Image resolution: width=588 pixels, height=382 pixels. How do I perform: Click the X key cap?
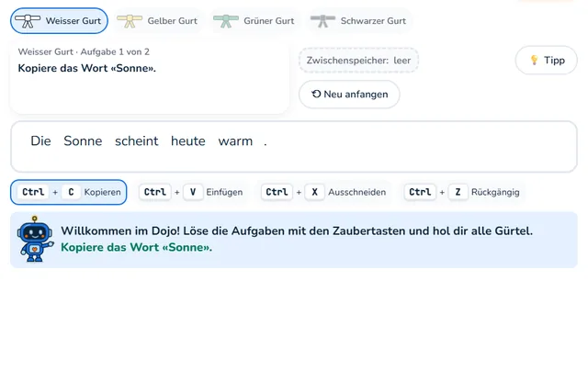point(314,192)
